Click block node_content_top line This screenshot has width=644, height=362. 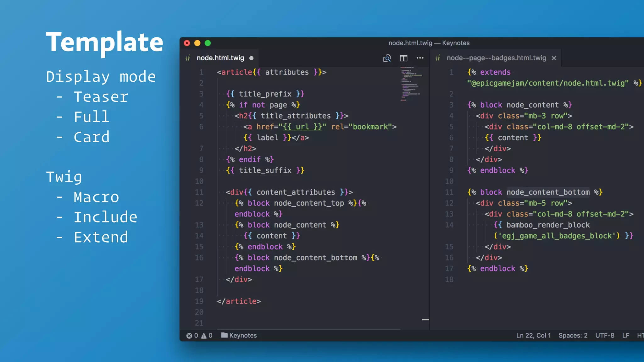point(300,203)
